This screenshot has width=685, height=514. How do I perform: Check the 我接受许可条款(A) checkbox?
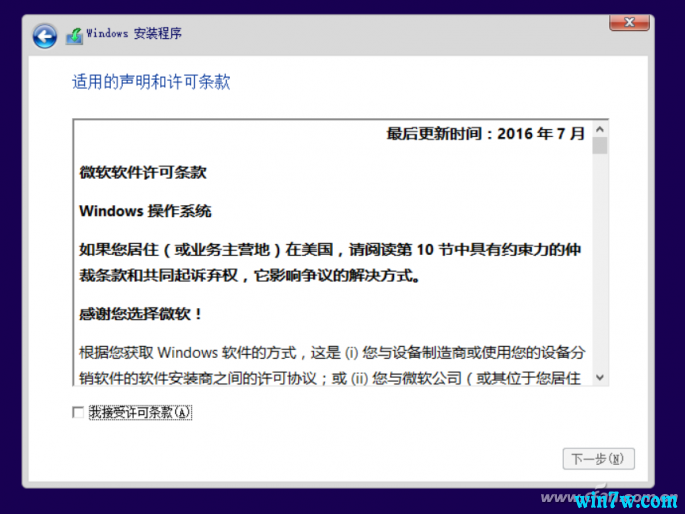click(x=78, y=412)
